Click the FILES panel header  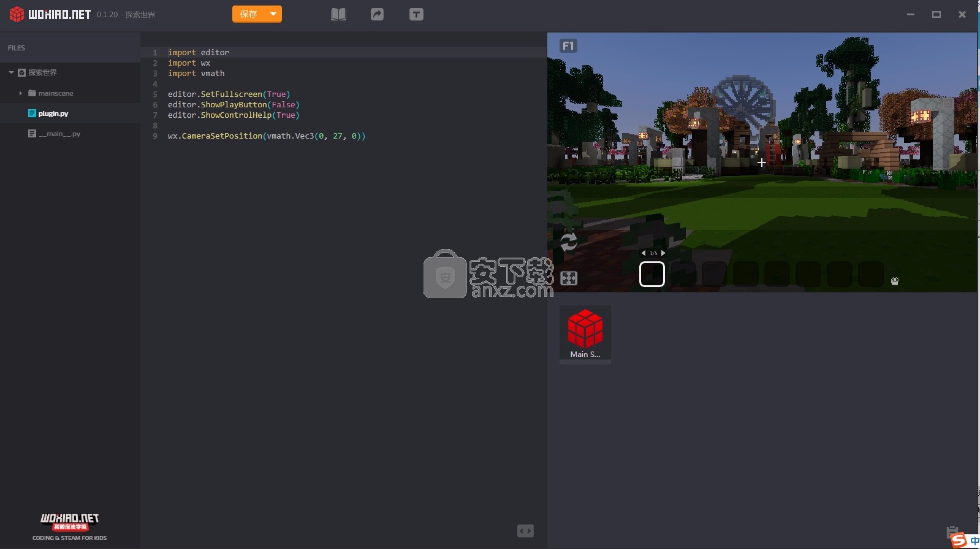pos(17,48)
